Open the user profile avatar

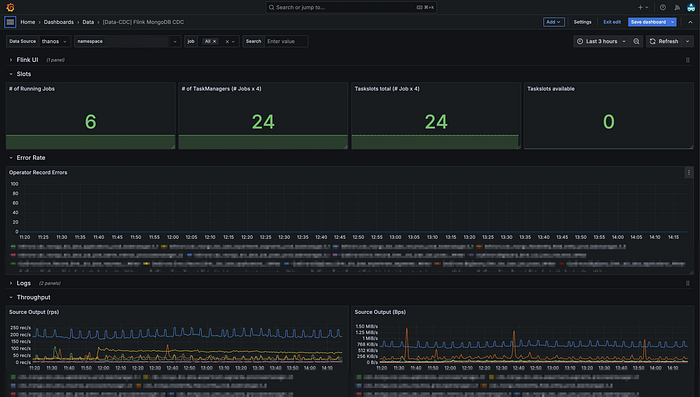691,7
